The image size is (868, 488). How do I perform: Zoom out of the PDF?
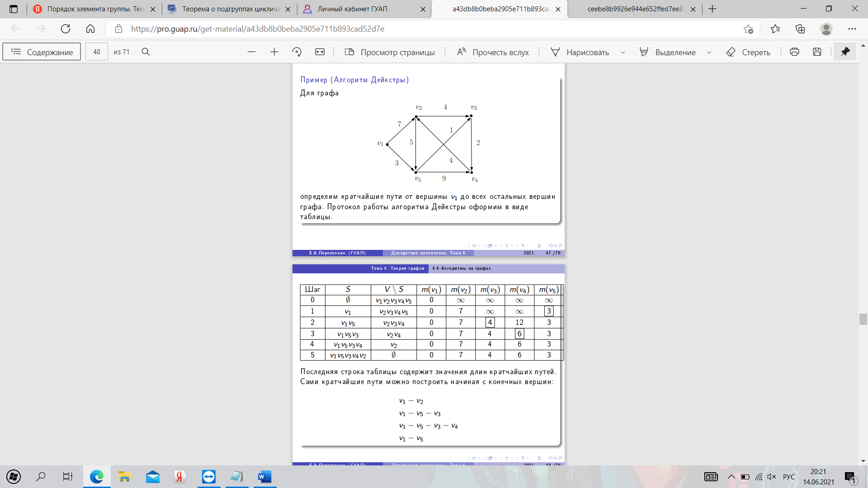coord(251,52)
